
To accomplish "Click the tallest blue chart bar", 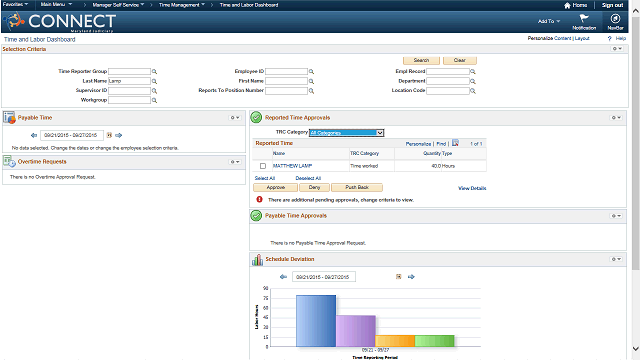I will click(316, 321).
